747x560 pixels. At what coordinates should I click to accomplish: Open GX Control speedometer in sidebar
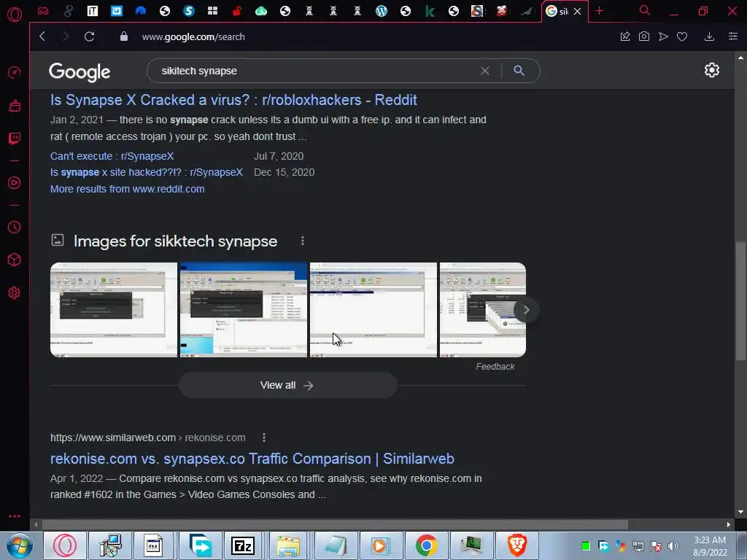(15, 73)
